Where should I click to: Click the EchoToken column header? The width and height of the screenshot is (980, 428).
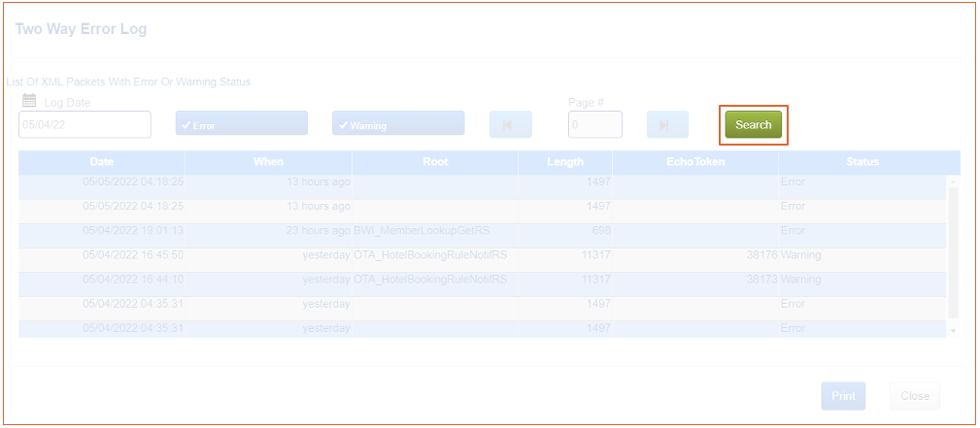tap(694, 162)
